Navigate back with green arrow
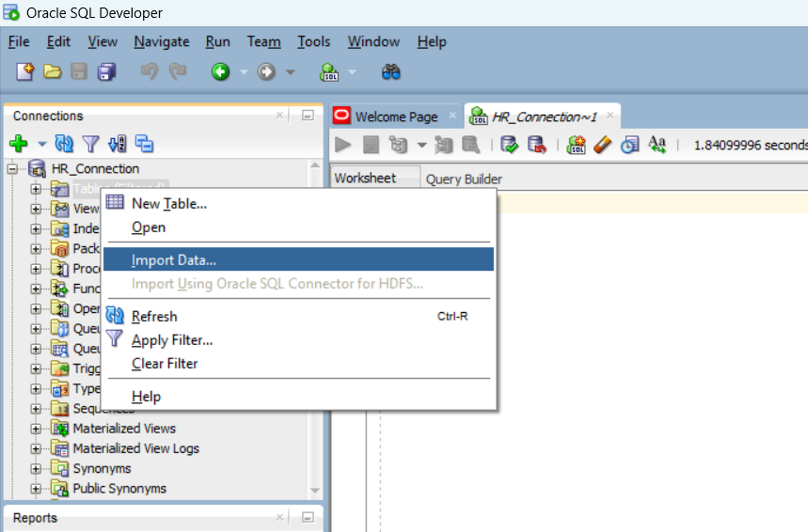Viewport: 808px width, 532px height. pos(220,71)
